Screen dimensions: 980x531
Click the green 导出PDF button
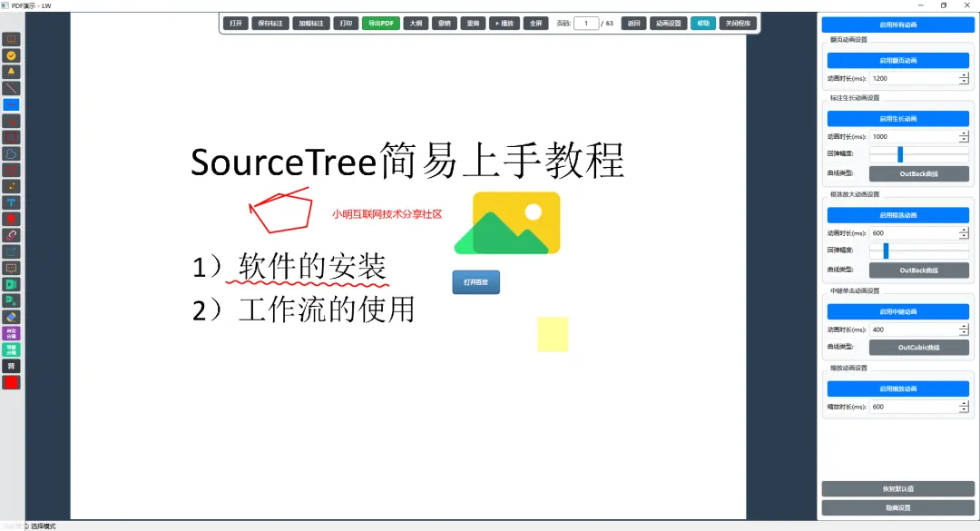[380, 23]
